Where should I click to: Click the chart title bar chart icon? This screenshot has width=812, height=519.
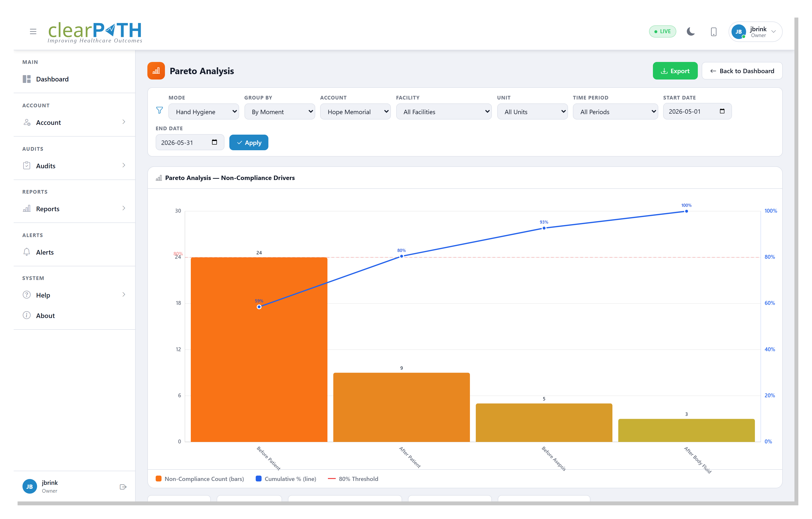159,178
